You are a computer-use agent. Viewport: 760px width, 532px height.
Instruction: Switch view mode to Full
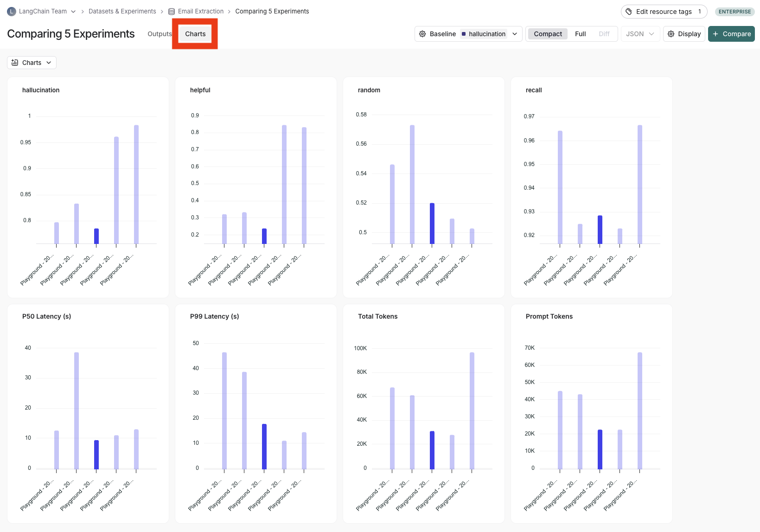tap(580, 33)
